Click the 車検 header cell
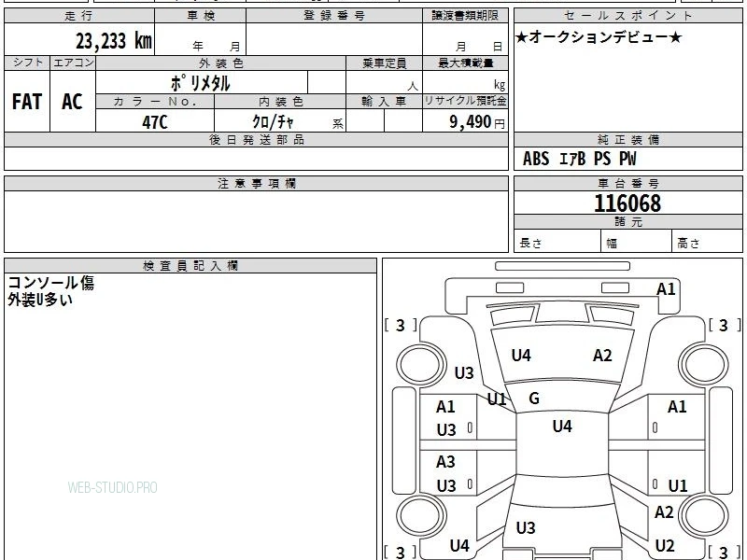 point(201,16)
